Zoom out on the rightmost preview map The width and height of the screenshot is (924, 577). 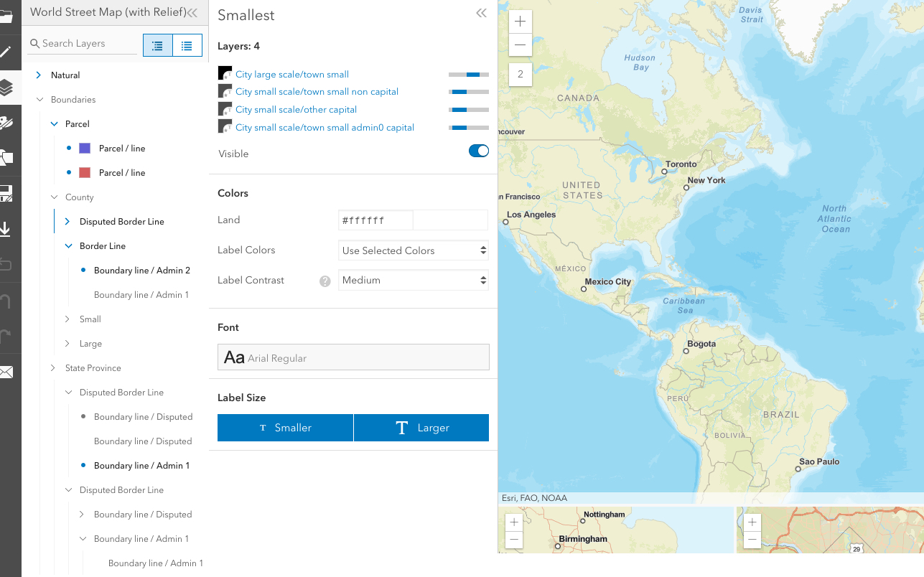tap(752, 540)
